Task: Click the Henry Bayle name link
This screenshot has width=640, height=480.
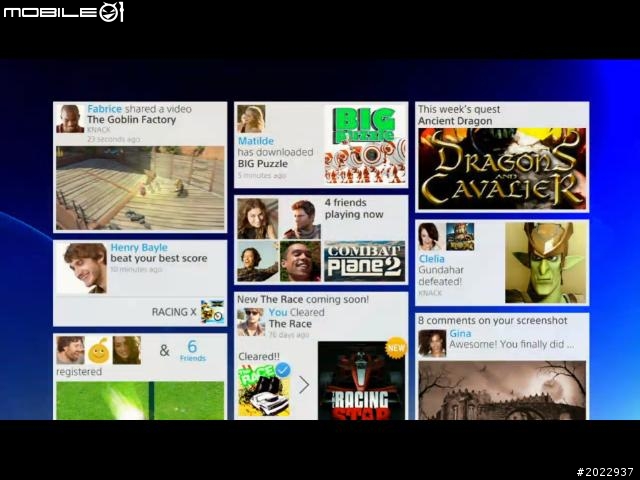Action: [x=139, y=247]
